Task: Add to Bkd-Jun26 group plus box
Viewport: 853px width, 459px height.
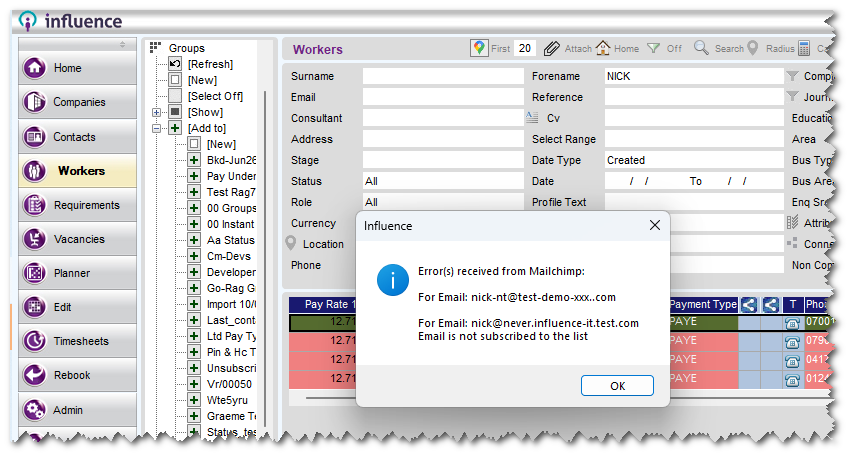Action: [194, 160]
